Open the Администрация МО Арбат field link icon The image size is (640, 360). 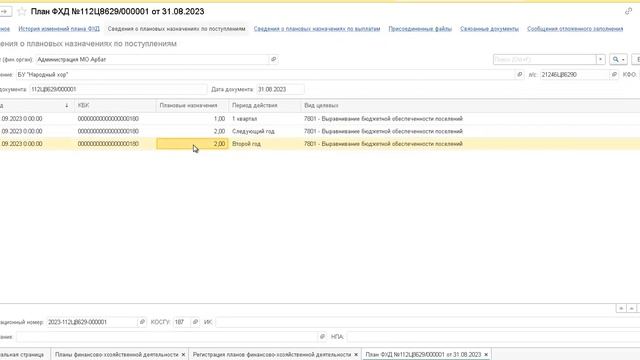pyautogui.click(x=273, y=60)
